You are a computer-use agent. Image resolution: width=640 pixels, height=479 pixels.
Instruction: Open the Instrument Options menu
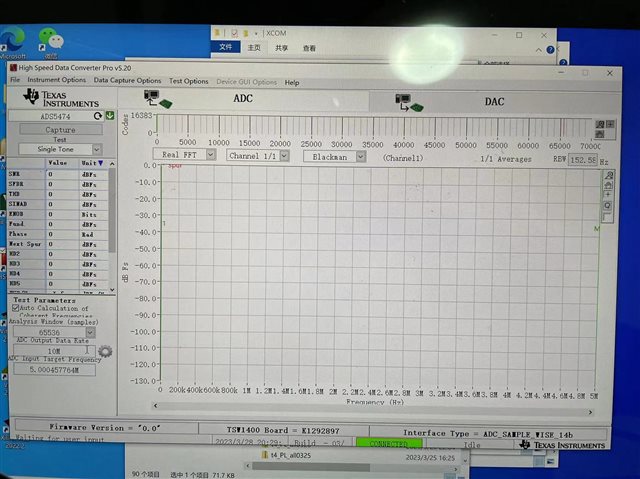pos(56,80)
